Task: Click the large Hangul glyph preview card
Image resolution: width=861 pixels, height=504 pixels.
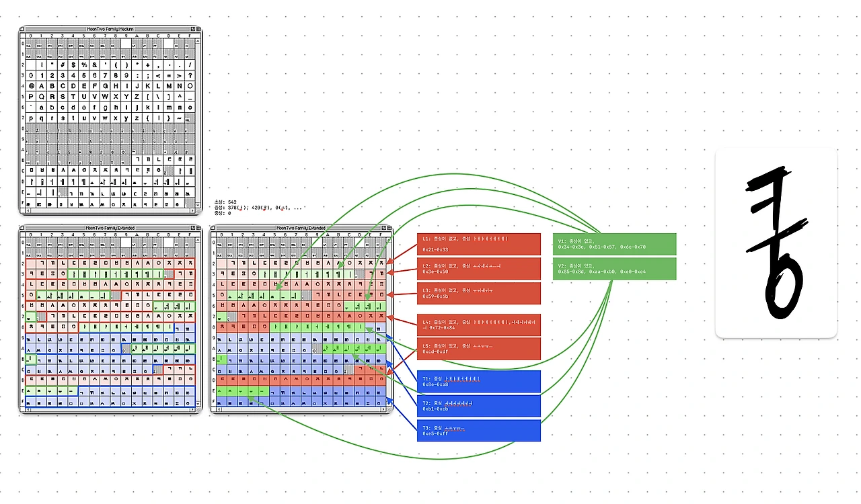Action: [776, 242]
